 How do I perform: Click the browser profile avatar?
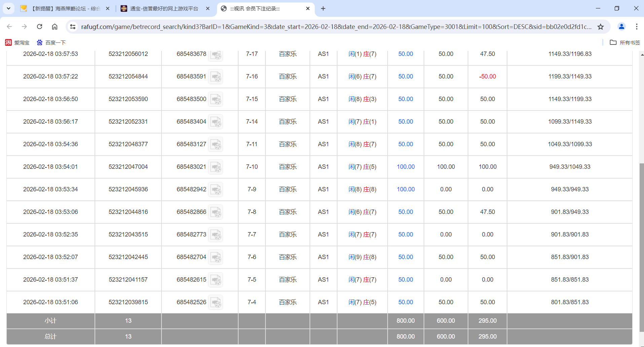621,27
